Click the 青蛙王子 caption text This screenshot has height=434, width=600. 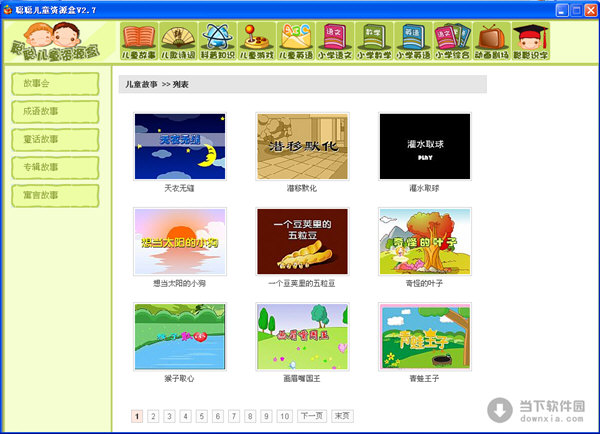point(424,379)
